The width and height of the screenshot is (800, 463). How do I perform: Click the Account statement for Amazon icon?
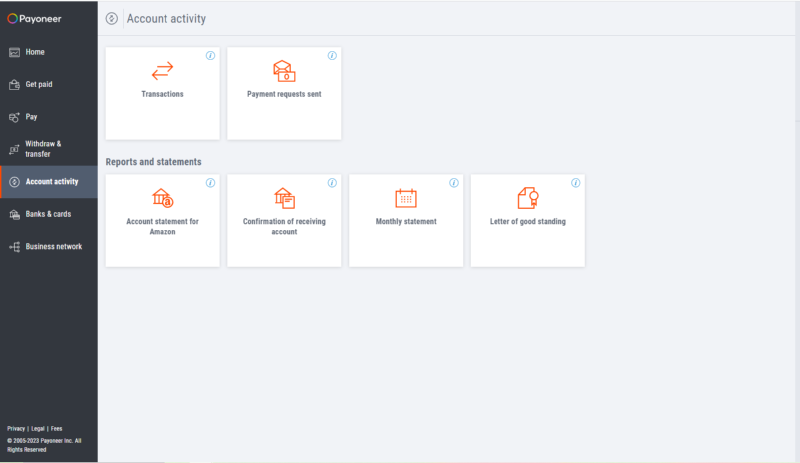162,198
